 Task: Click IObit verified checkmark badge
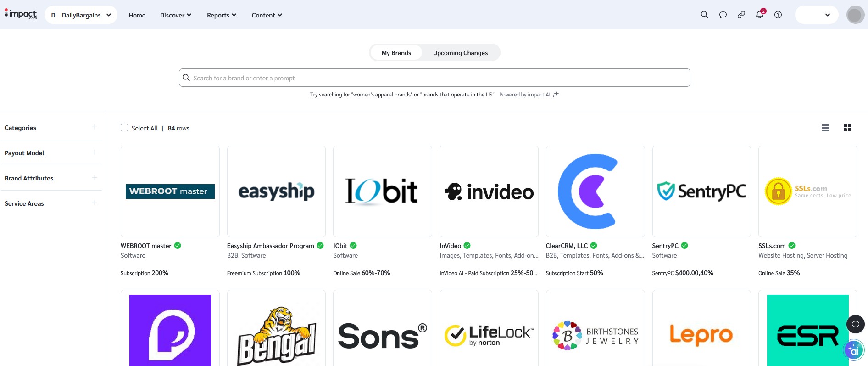[353, 246]
